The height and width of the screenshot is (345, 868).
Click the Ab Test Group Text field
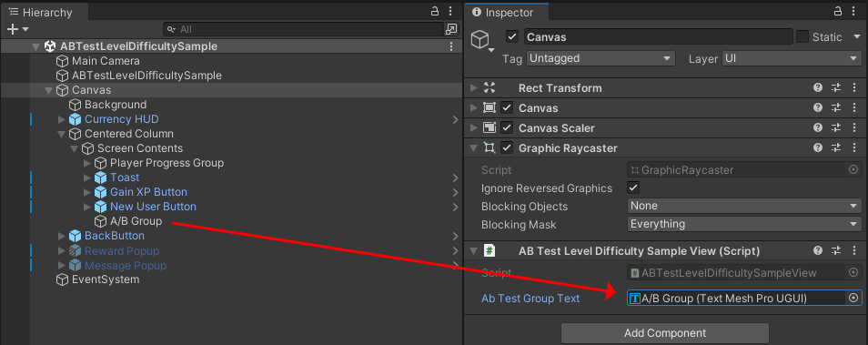737,299
